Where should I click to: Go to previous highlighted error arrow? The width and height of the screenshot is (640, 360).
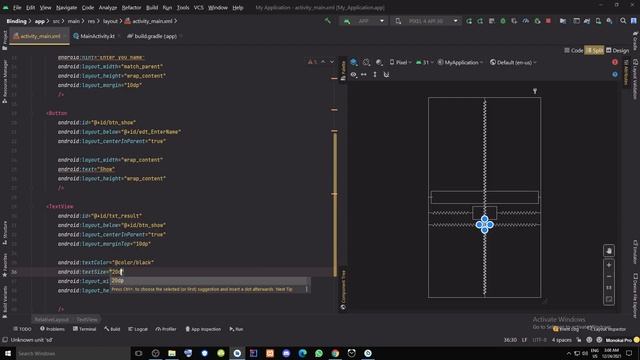tap(323, 62)
